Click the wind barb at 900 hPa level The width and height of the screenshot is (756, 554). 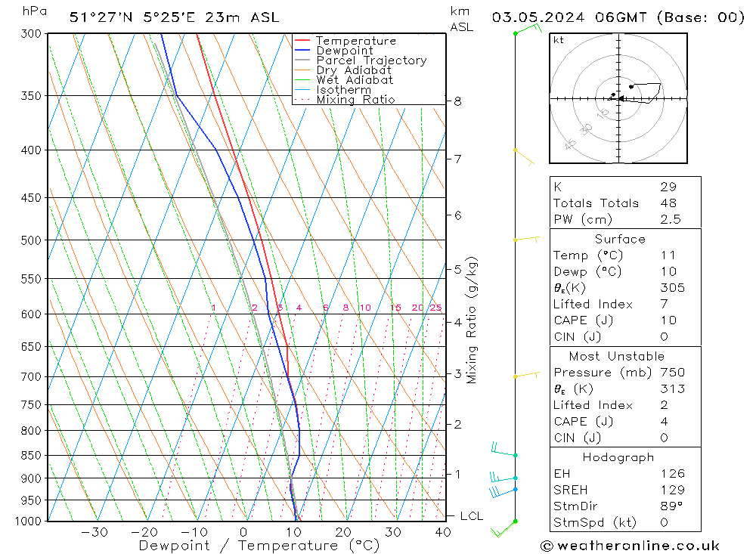pos(503,478)
